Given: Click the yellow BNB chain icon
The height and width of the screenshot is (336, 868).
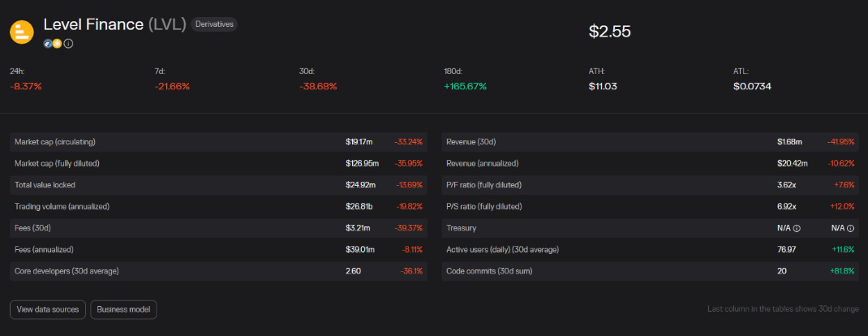Looking at the screenshot, I should 57,44.
